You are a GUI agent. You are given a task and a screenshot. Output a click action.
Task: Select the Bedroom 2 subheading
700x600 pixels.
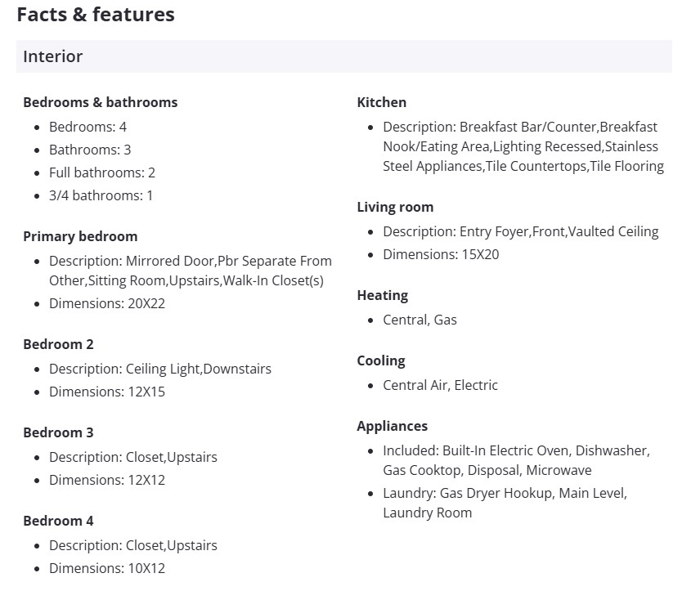click(x=58, y=344)
